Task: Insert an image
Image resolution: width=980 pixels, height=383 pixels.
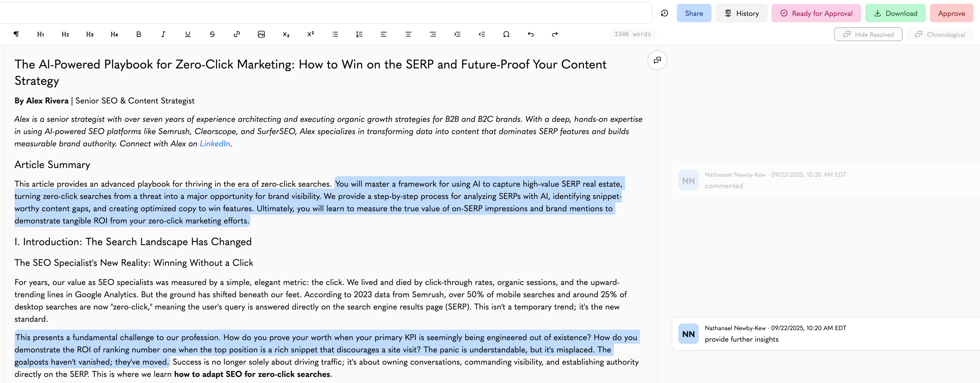Action: point(261,34)
